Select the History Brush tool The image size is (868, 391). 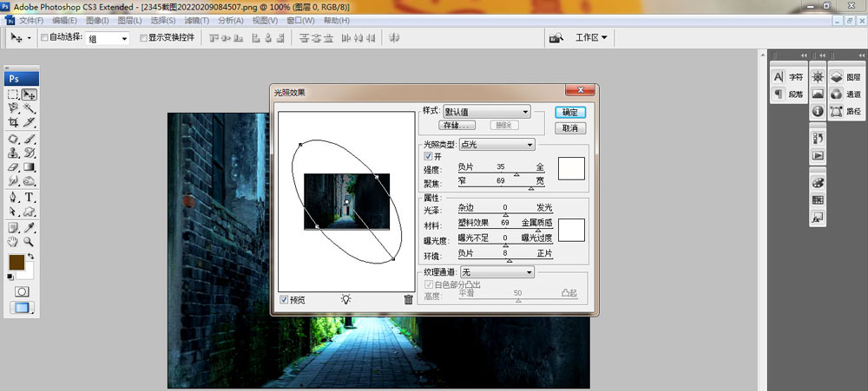pos(30,153)
